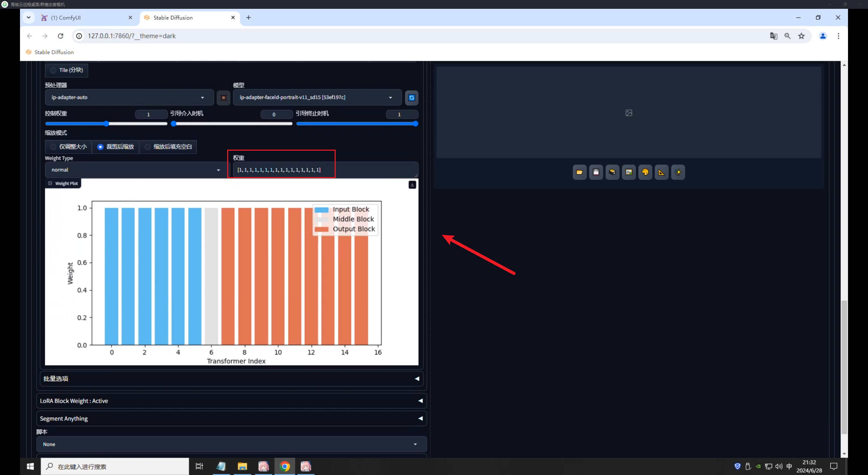This screenshot has height=475, width=868.
Task: Reload the Stable Diffusion page
Action: pyautogui.click(x=60, y=36)
